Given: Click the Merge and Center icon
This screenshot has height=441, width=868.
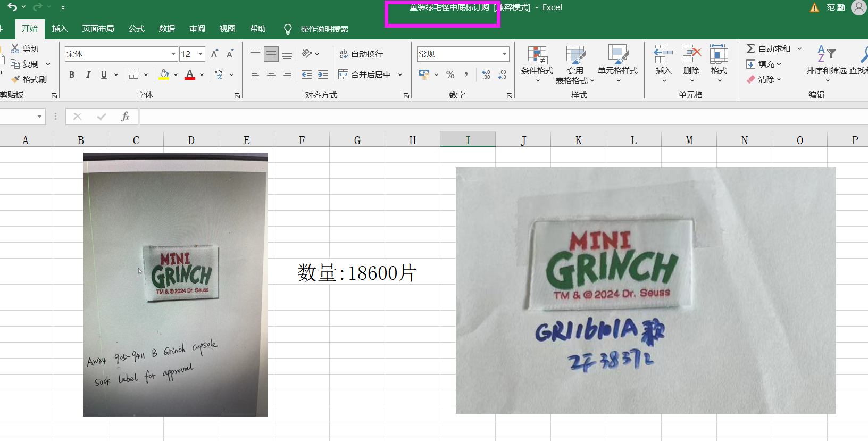Looking at the screenshot, I should (x=344, y=74).
